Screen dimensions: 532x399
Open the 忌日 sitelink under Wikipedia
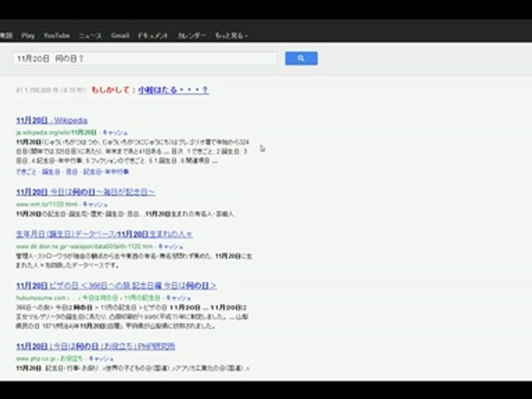click(71, 172)
